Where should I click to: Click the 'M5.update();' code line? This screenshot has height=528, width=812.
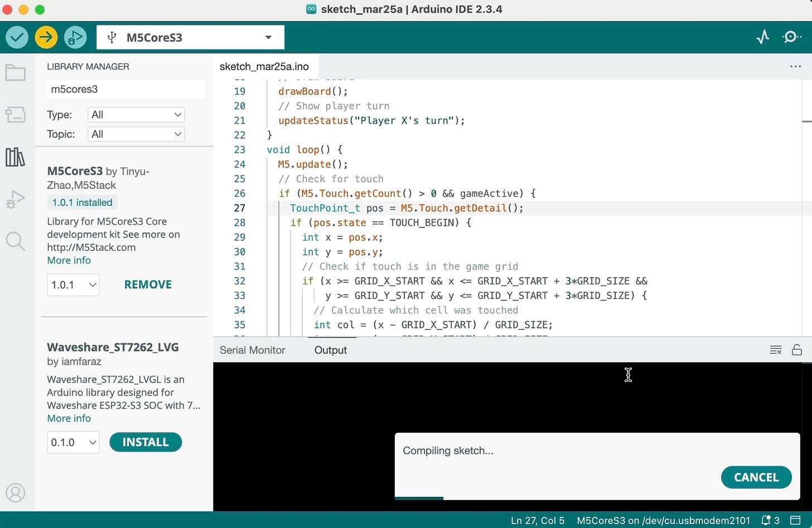coord(313,164)
